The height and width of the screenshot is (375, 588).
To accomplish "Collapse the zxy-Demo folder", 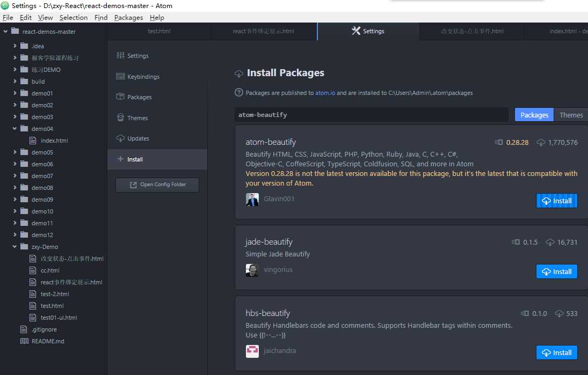I will click(14, 246).
